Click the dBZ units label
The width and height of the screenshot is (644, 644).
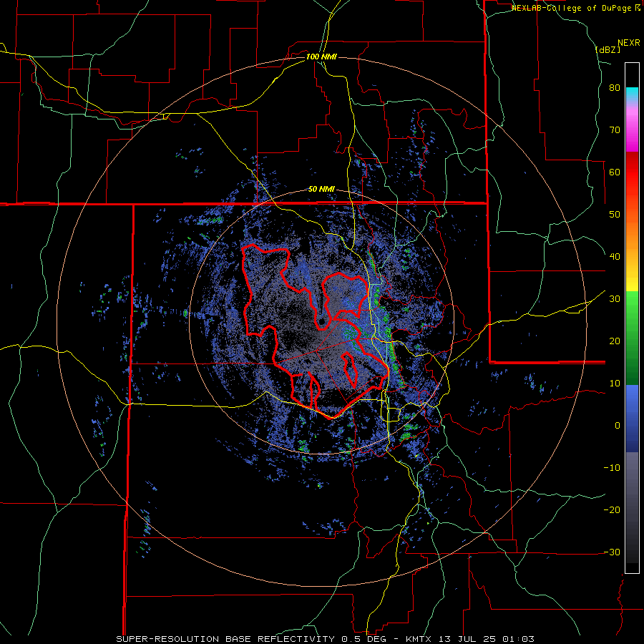[x=608, y=49]
